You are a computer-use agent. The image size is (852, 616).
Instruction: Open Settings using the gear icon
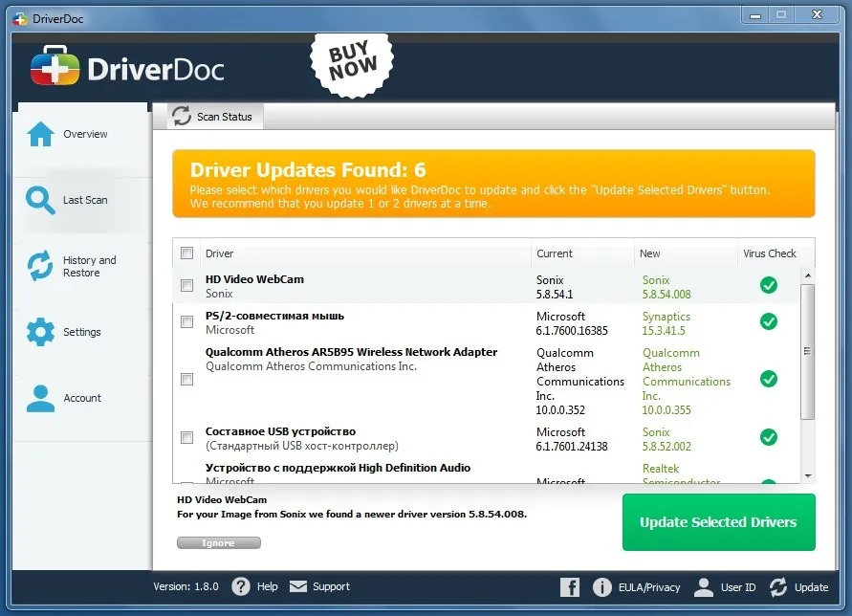pos(39,332)
